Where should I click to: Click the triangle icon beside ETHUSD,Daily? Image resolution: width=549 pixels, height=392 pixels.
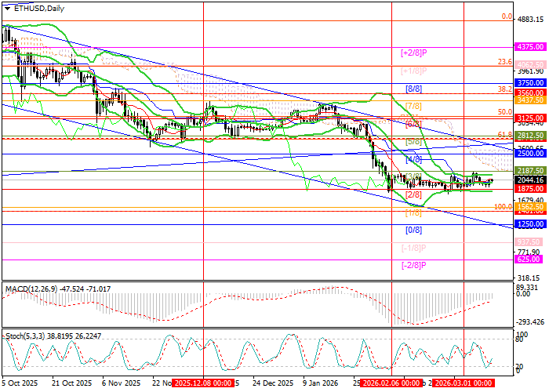pos(5,9)
